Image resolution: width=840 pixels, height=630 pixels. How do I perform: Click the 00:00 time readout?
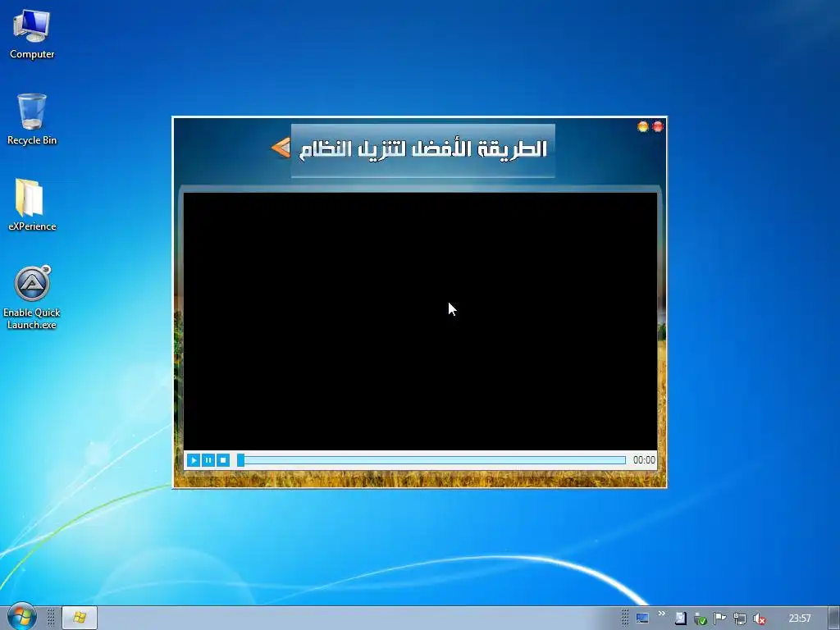pos(644,460)
